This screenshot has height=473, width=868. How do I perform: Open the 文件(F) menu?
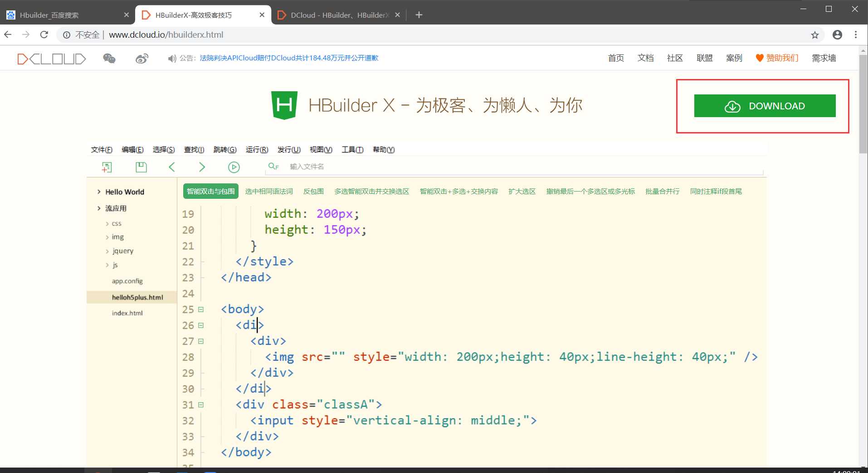(x=102, y=150)
